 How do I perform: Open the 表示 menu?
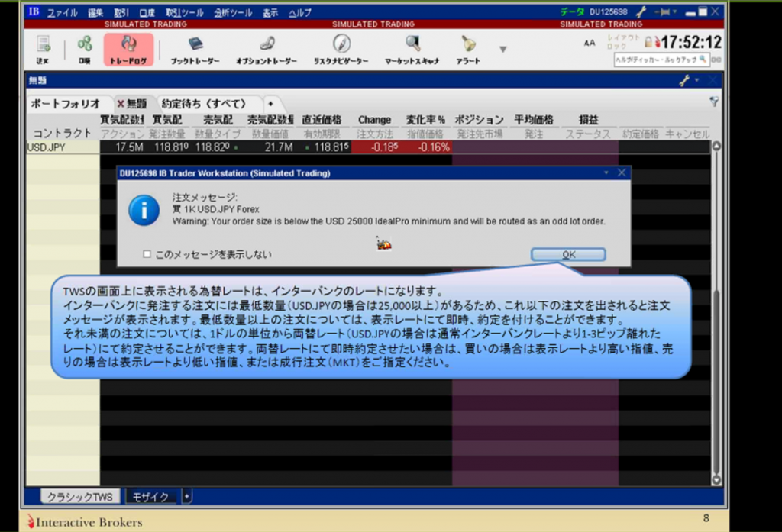(270, 13)
